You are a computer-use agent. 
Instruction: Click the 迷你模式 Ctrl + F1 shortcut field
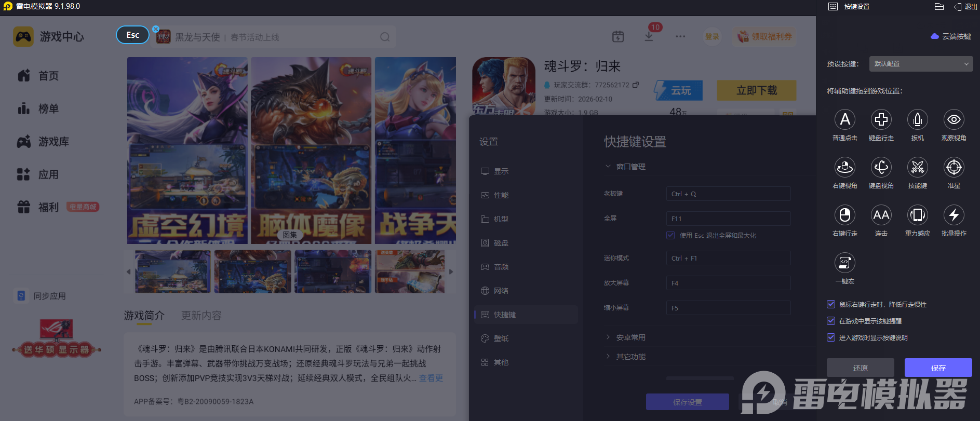point(729,258)
